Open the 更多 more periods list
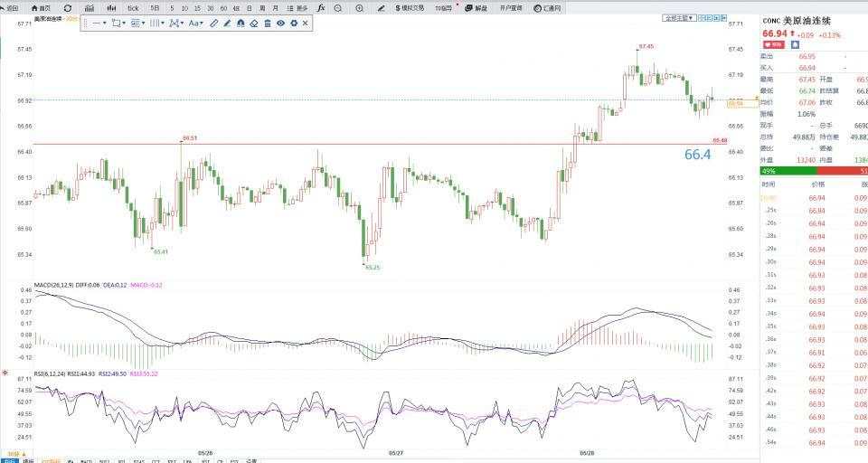This screenshot has height=463, width=868. (297, 8)
